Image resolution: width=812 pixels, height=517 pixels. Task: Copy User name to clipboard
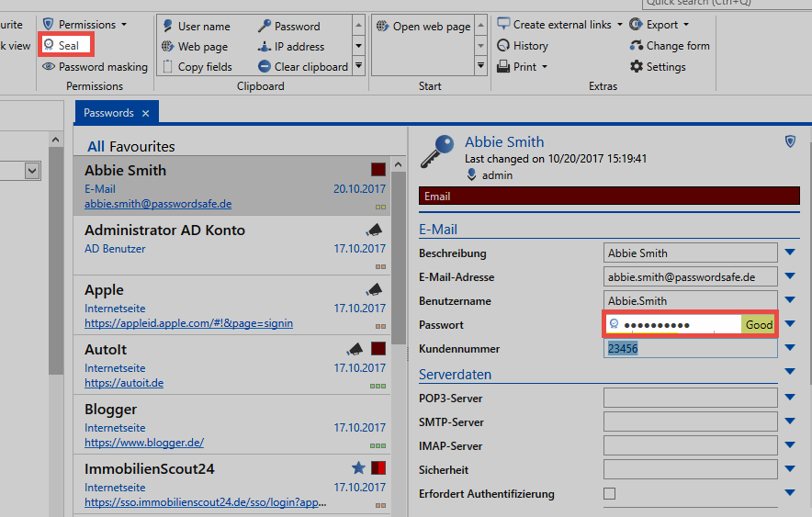click(197, 26)
